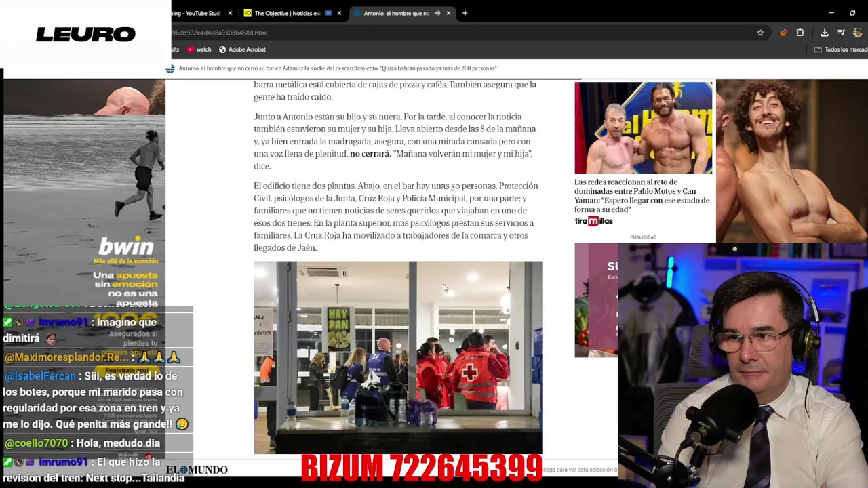Select the Antonio el hombre tab
Viewport: 868px width, 488px height.
tap(397, 13)
